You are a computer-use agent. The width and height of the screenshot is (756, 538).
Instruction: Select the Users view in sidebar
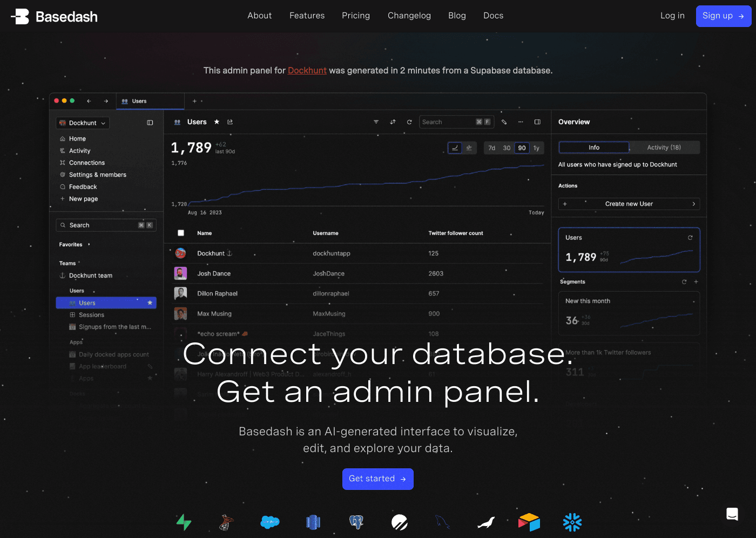coord(106,303)
